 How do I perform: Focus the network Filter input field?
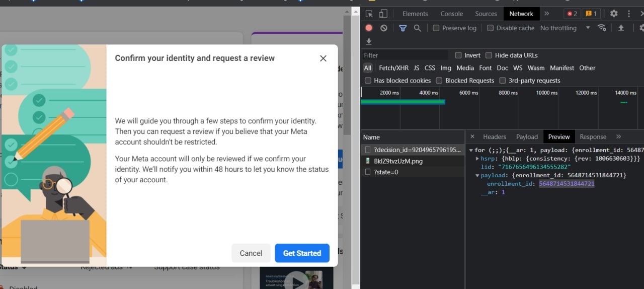coord(405,55)
